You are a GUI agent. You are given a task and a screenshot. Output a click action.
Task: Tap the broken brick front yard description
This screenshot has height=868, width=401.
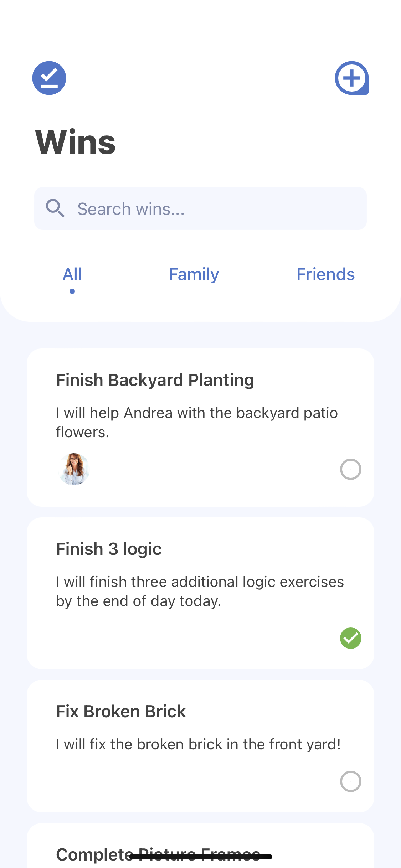[x=198, y=744]
